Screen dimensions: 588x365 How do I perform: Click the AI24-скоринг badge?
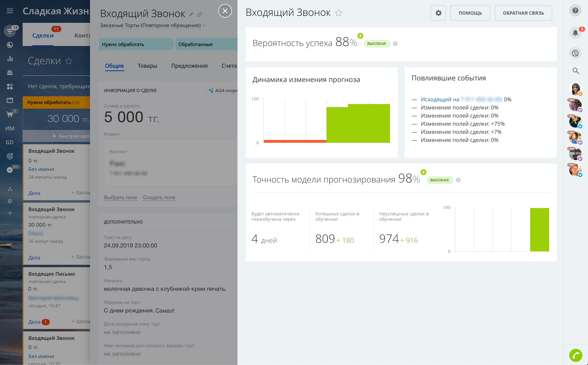[222, 91]
